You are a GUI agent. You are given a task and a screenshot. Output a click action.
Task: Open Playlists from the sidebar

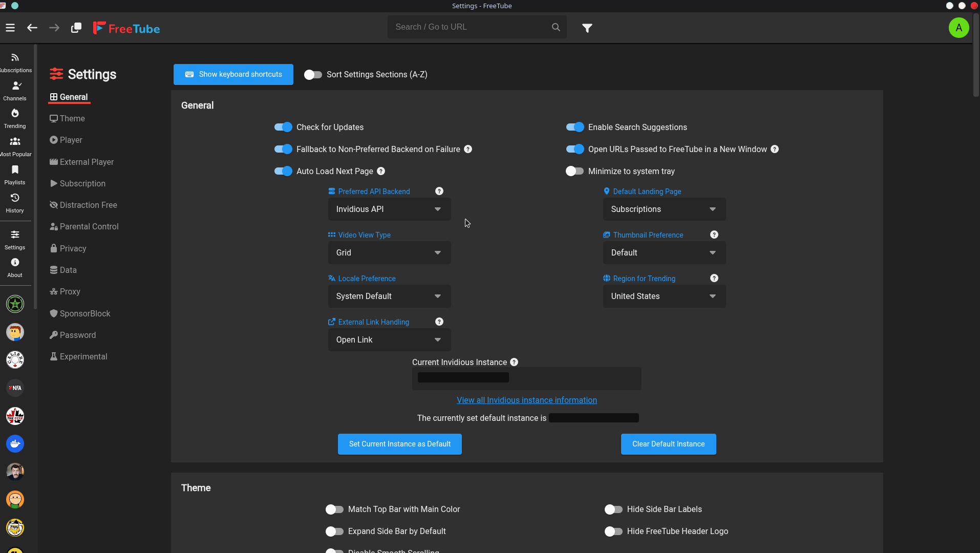point(15,175)
